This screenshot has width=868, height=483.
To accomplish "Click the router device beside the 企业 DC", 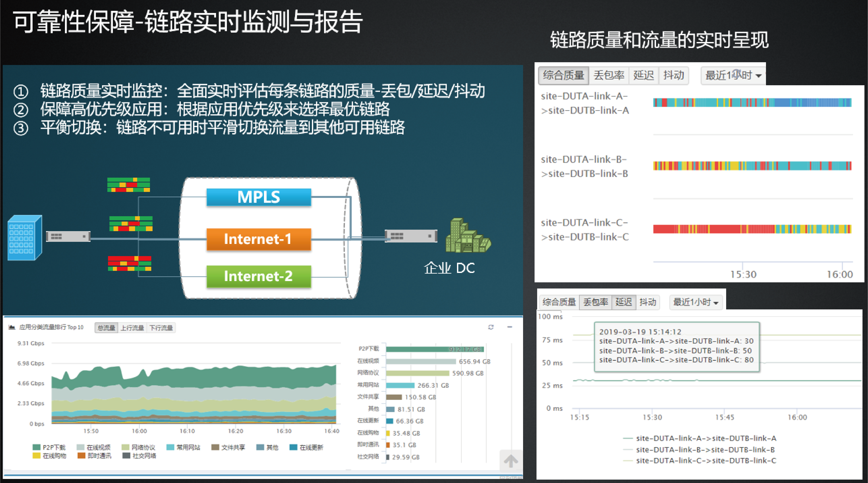I will click(411, 236).
